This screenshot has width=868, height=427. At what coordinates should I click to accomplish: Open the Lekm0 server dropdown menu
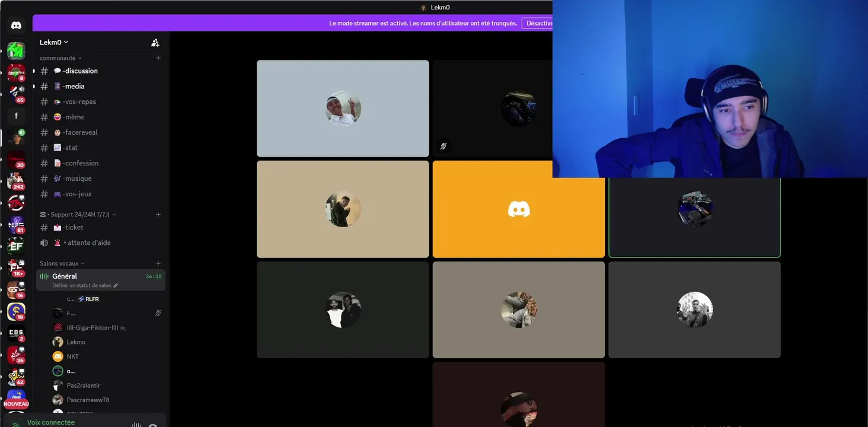(x=54, y=42)
